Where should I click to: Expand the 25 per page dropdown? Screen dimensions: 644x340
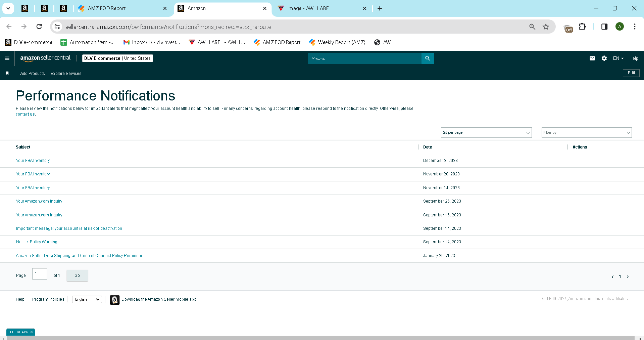coord(486,133)
